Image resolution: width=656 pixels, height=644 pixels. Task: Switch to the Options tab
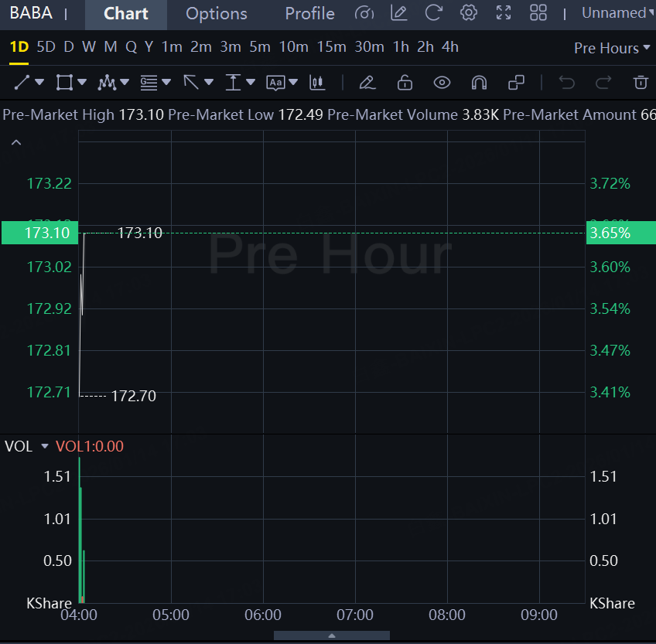217,14
